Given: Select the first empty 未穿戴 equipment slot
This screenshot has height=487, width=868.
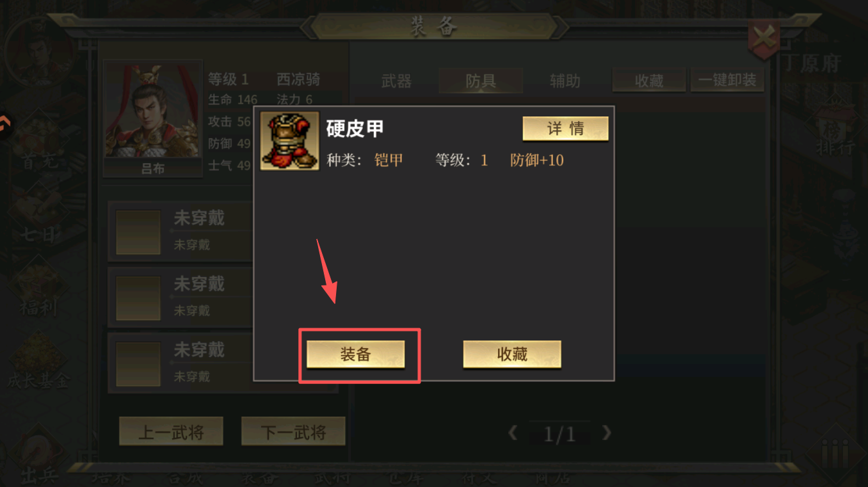Looking at the screenshot, I should [180, 231].
